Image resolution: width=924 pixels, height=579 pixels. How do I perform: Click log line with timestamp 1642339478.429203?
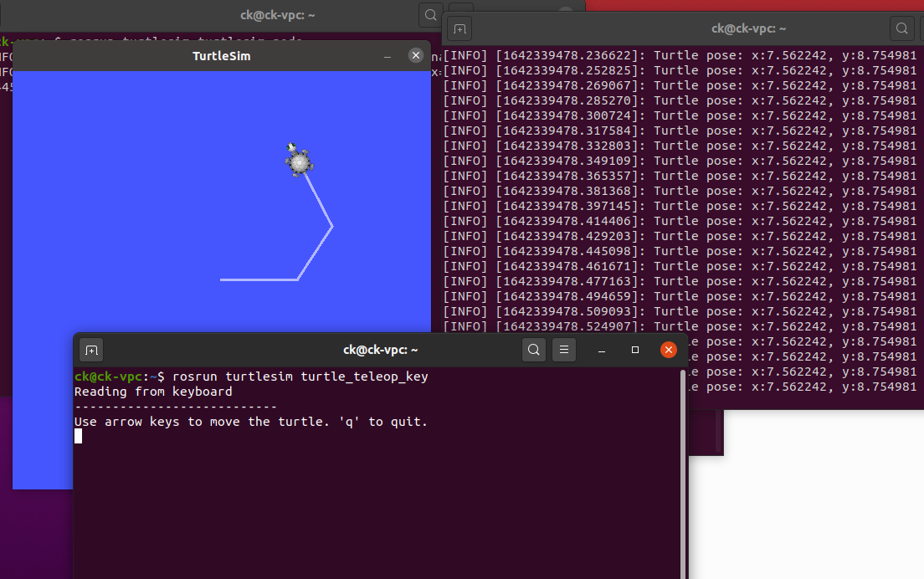click(x=680, y=236)
